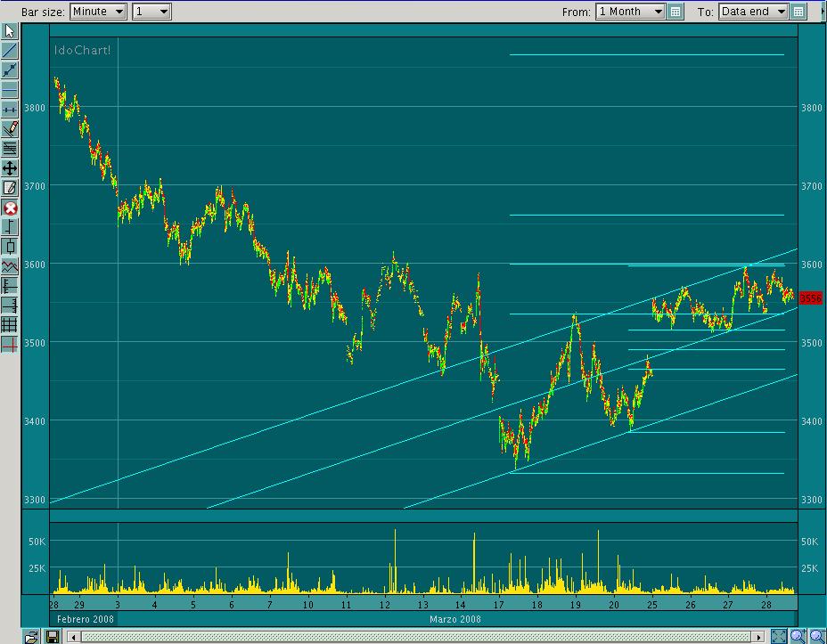Screen dimensions: 827x644
Task: Click the horizontal scrollbar track
Action: coord(419,636)
